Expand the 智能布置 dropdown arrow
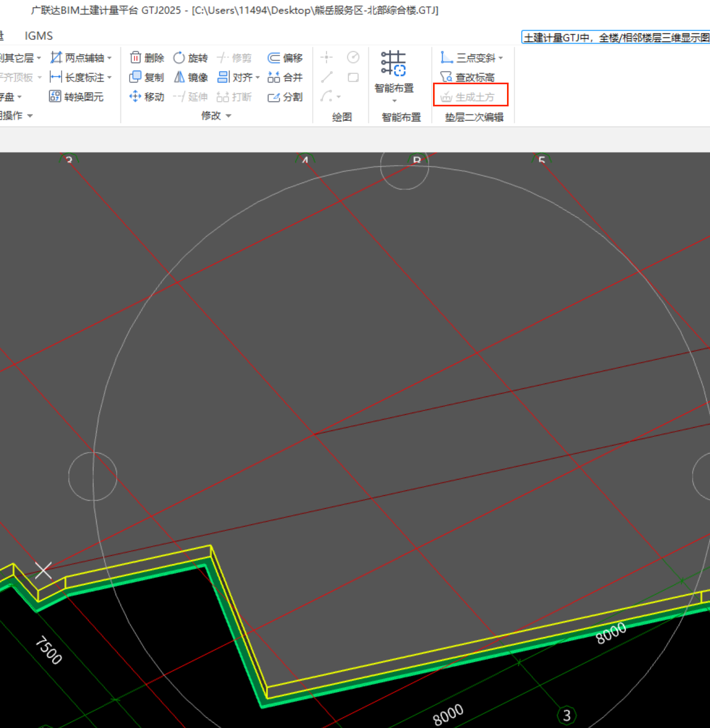Viewport: 710px width, 728px height. (394, 101)
